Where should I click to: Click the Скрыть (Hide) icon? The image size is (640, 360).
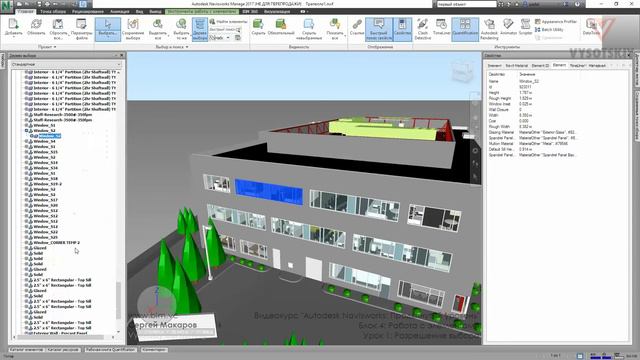coord(258,24)
